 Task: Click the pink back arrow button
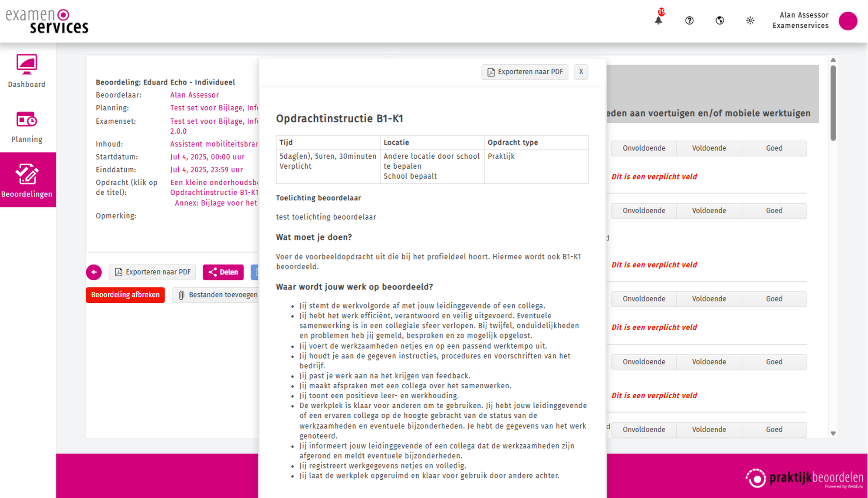click(94, 272)
